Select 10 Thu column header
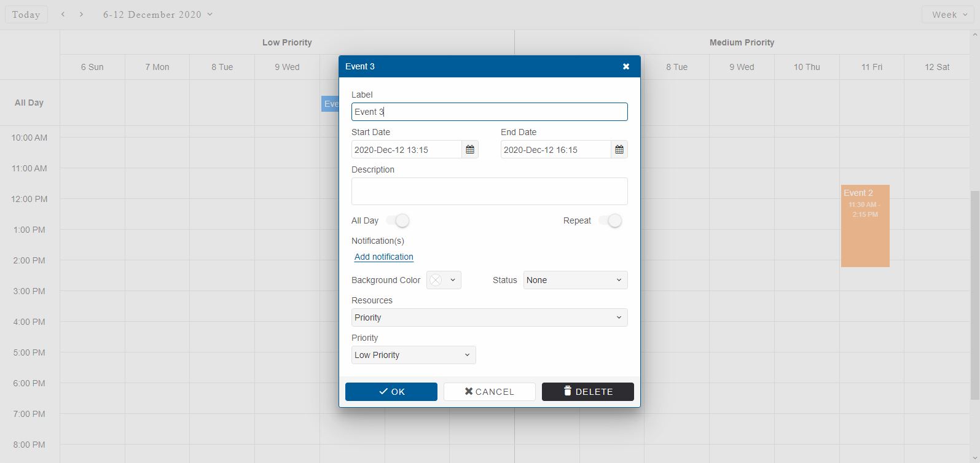The height and width of the screenshot is (463, 980). [x=807, y=67]
